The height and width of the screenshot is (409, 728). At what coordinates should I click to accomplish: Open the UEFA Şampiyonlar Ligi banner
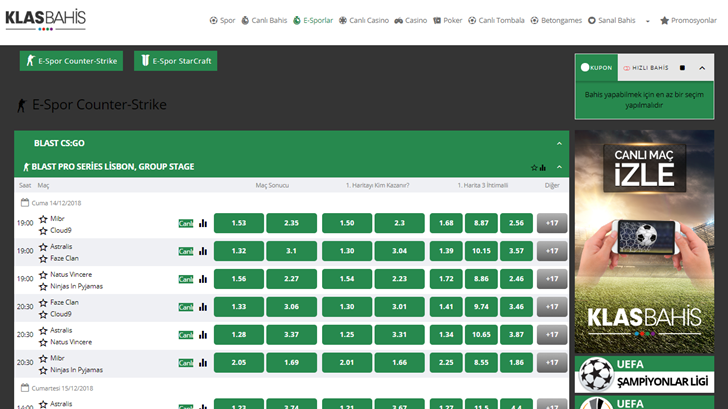pyautogui.click(x=644, y=374)
